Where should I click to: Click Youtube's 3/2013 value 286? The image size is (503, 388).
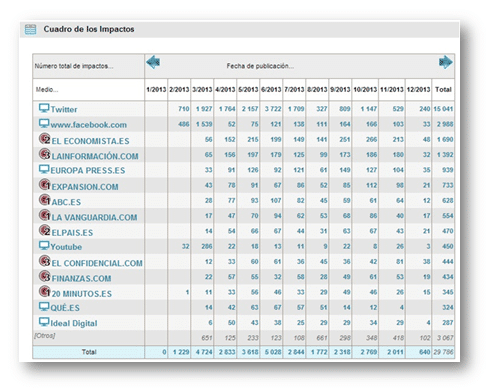[207, 246]
